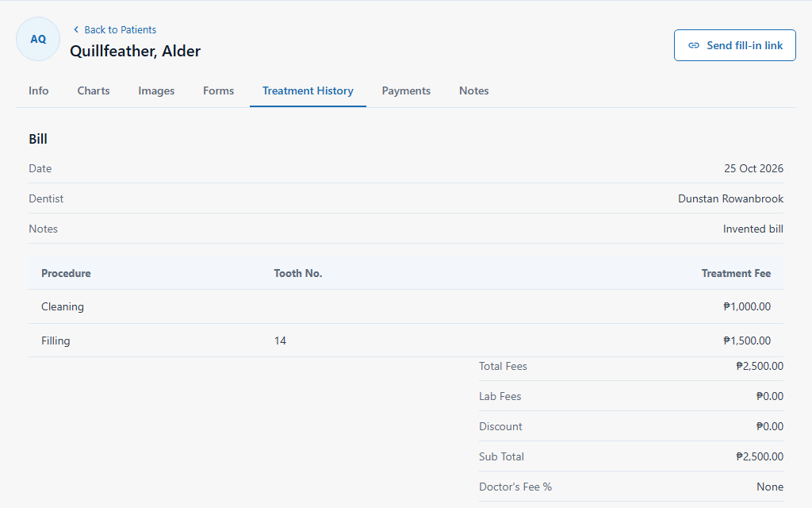Click the Notes field label in the bill
812x508 pixels.
coord(43,229)
